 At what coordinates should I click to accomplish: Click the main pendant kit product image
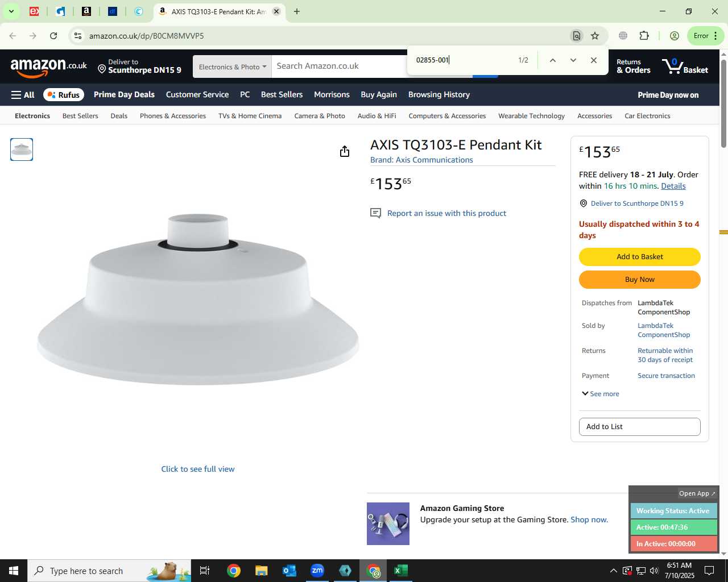click(198, 300)
